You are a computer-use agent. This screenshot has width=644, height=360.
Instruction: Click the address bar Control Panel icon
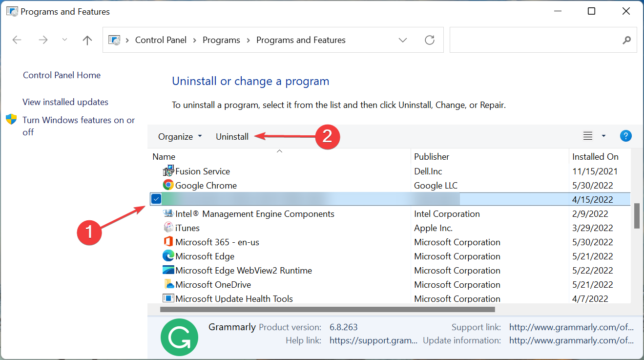114,40
